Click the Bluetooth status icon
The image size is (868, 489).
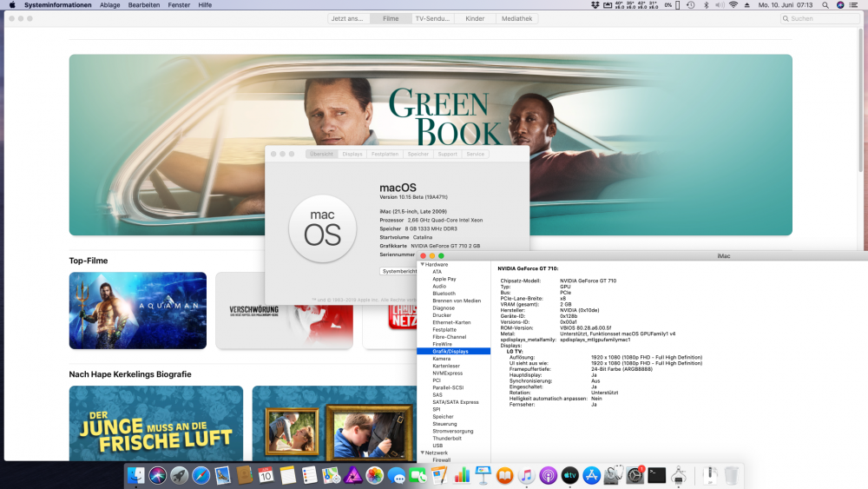(706, 5)
